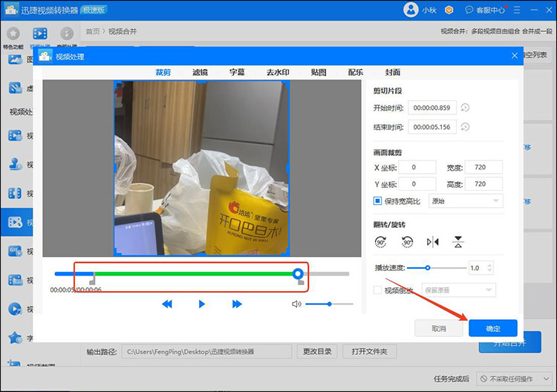The image size is (557, 392).
Task: Switch to the 去水印 tab
Action: (278, 73)
